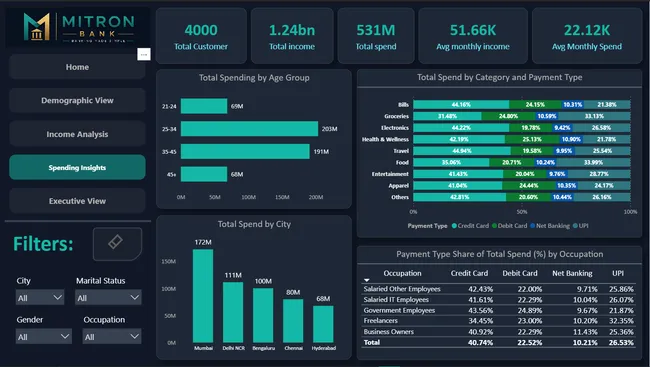
Task: Click the Net Banking legend swatch
Action: coord(533,226)
